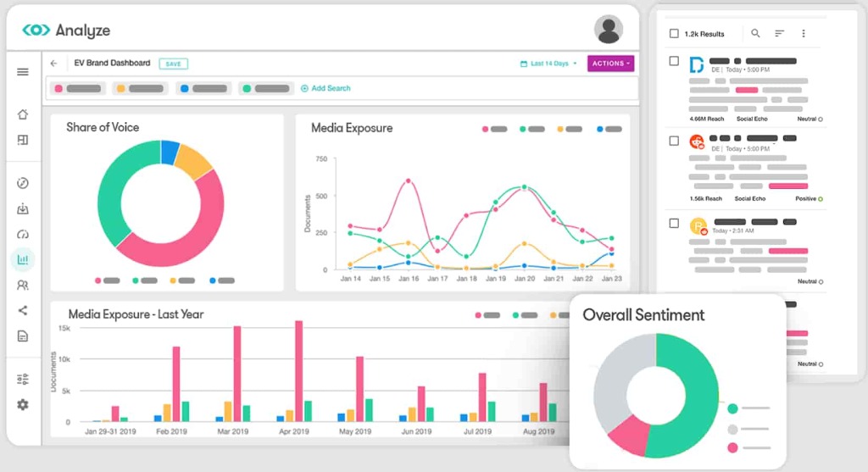
Task: Select the highlighted bar chart Analyze icon
Action: coord(23,259)
